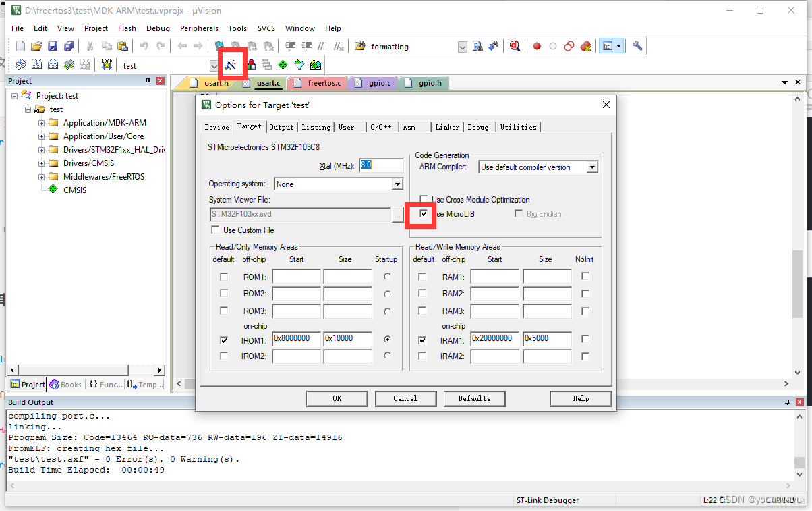Open editor tab list dropdown arrow

784,82
